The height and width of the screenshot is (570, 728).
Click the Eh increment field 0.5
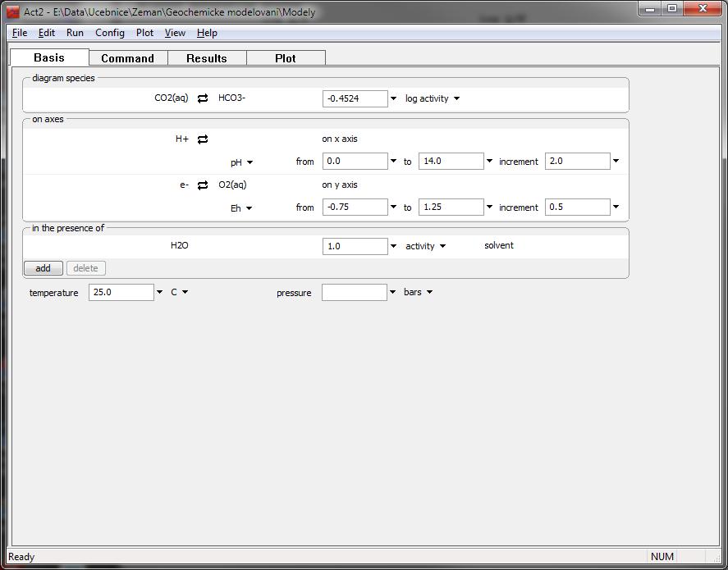pyautogui.click(x=578, y=207)
